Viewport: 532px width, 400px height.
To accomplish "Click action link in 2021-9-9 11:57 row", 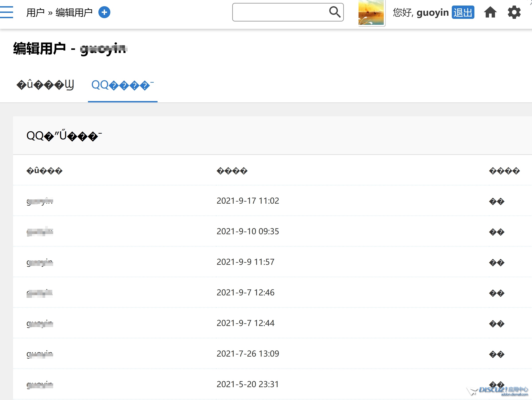I will [x=497, y=262].
